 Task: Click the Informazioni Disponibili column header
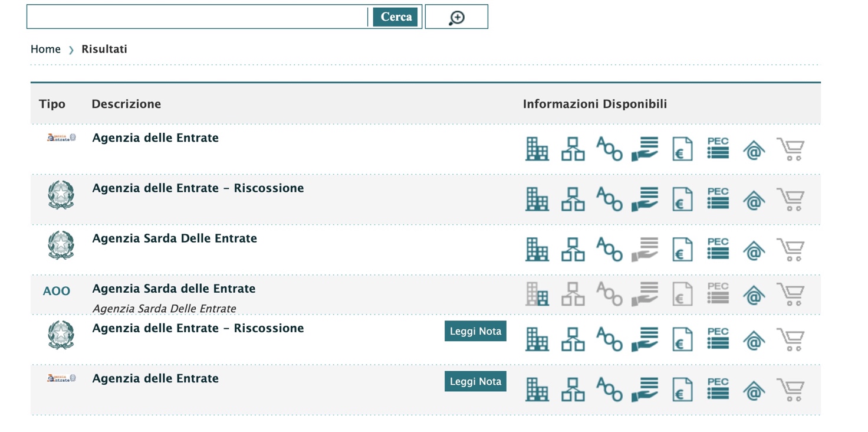[x=595, y=104]
